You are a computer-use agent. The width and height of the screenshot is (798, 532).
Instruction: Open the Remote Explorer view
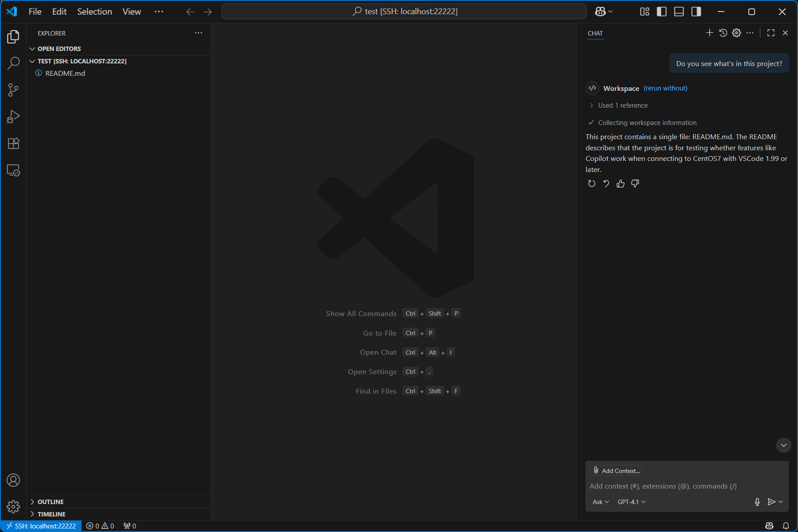pyautogui.click(x=13, y=171)
